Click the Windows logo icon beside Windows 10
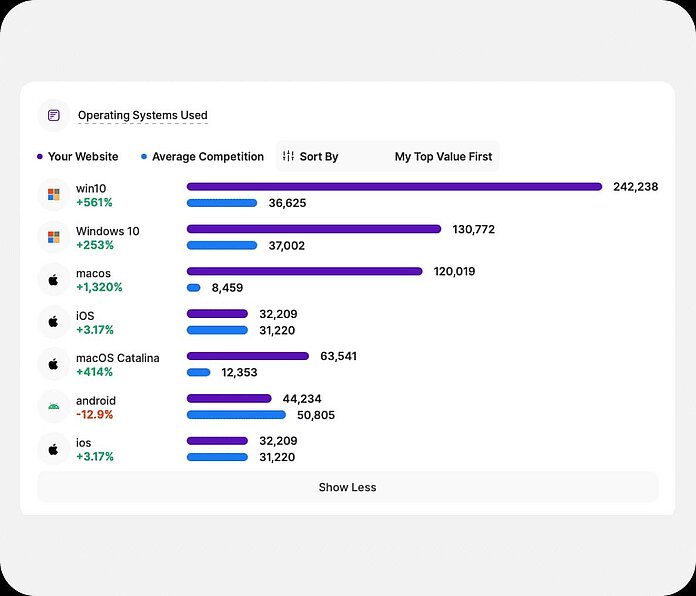Image resolution: width=696 pixels, height=596 pixels. (x=54, y=238)
